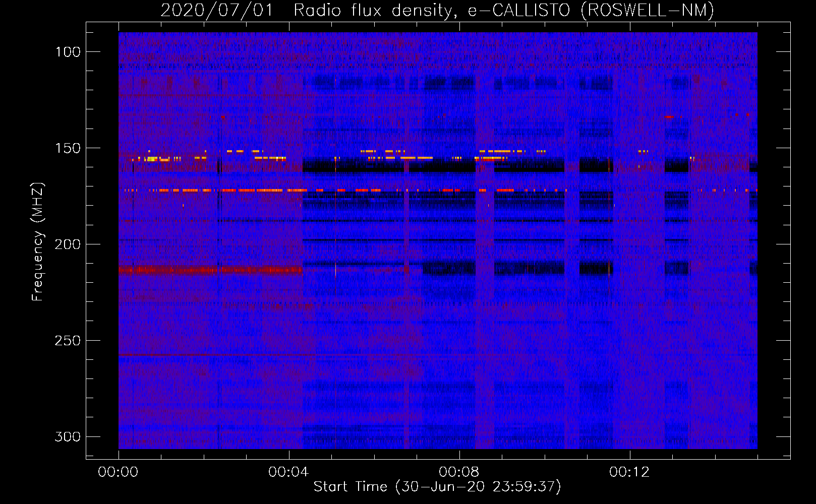Click the '00:12' time tick label

point(629,472)
